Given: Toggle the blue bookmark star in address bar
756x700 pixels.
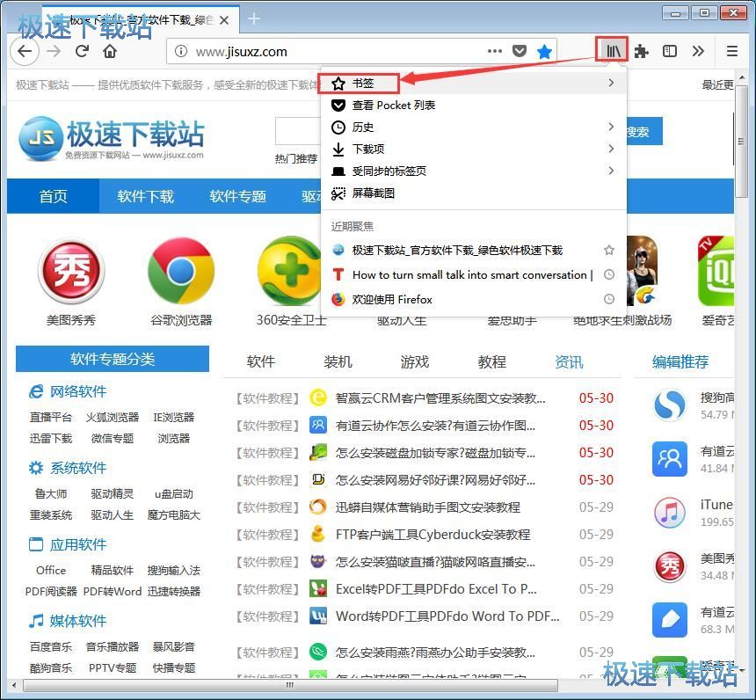Looking at the screenshot, I should 544,51.
